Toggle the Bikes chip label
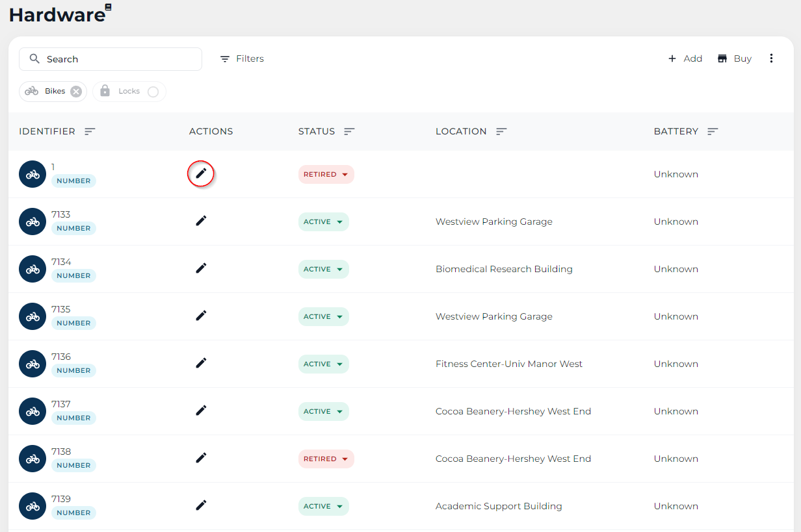Viewport: 801px width, 532px height. pos(55,91)
